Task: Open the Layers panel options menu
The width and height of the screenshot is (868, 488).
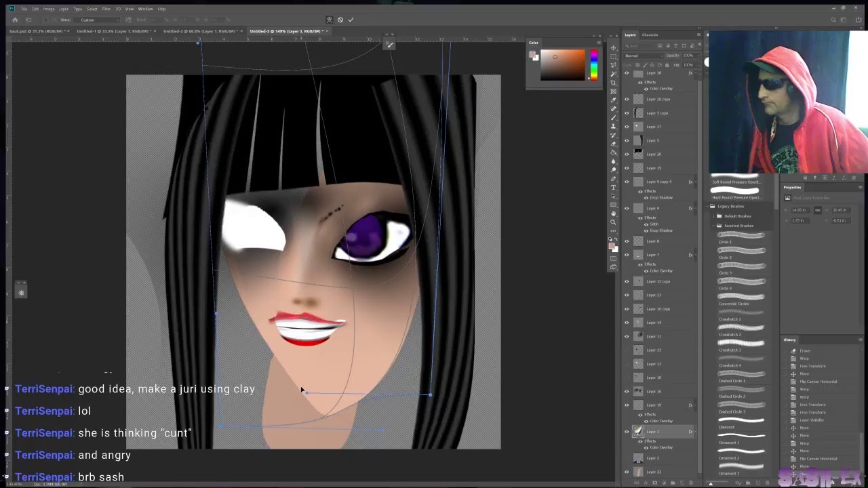Action: [x=698, y=35]
